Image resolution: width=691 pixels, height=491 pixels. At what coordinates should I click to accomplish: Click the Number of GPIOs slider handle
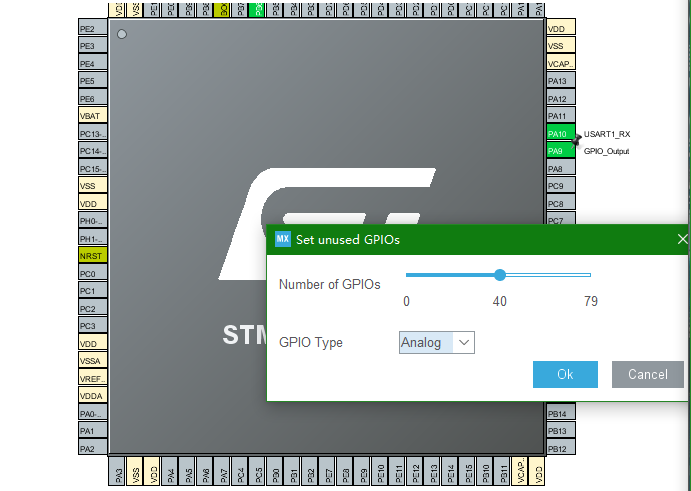(499, 275)
